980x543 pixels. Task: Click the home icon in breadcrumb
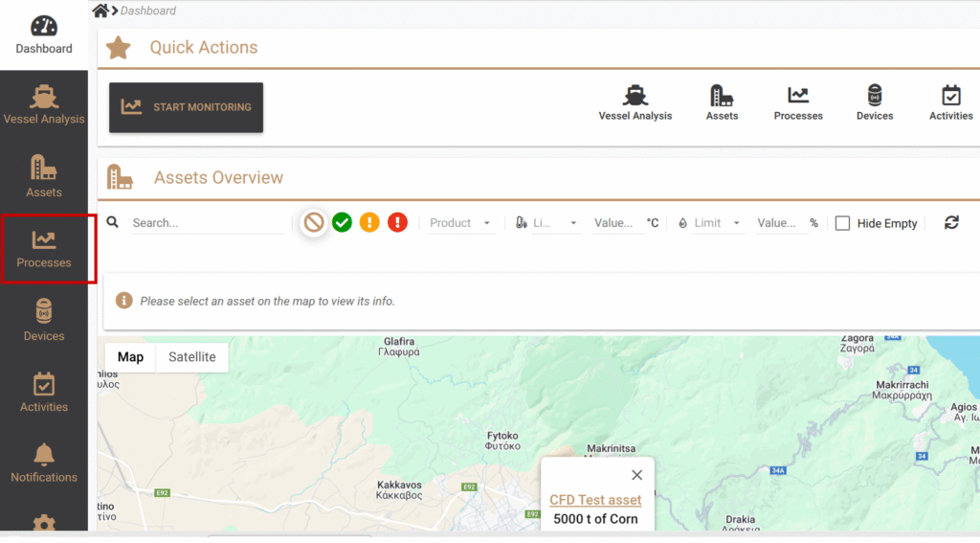pyautogui.click(x=100, y=11)
